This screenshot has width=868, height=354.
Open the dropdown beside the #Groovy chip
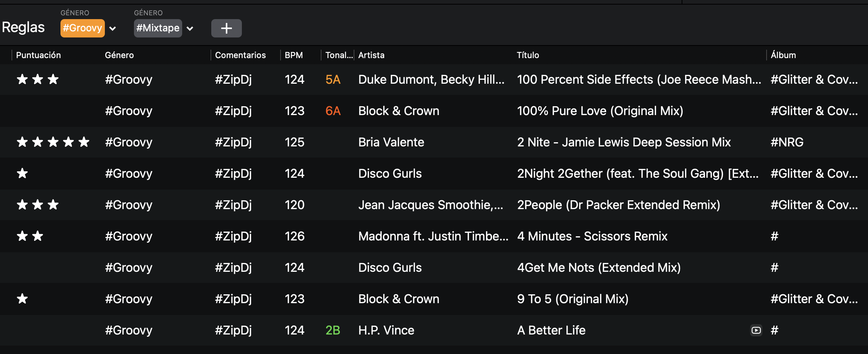[x=113, y=28]
